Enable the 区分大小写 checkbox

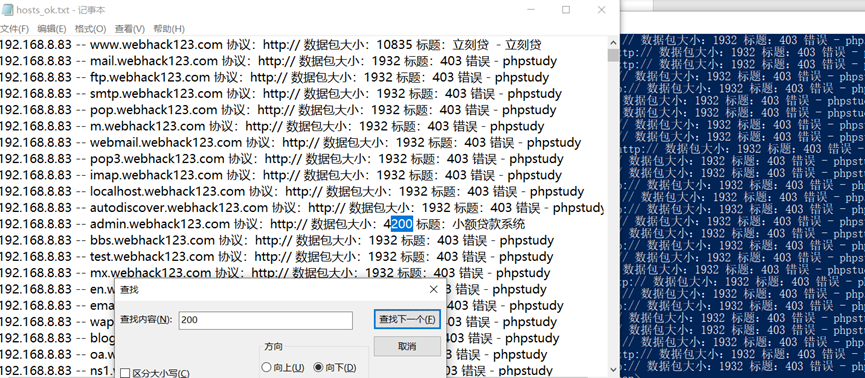(125, 374)
